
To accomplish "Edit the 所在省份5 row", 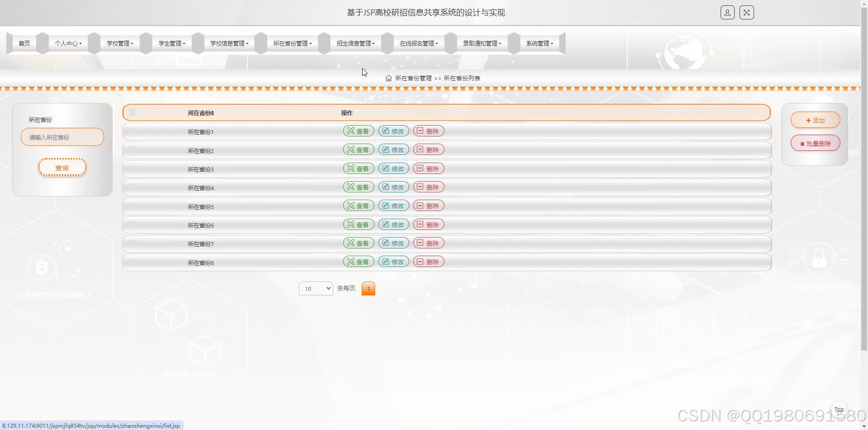I will point(394,206).
